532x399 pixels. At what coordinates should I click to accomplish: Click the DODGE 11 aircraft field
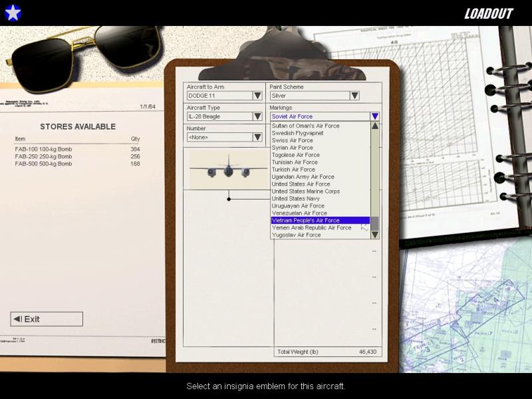tap(219, 96)
